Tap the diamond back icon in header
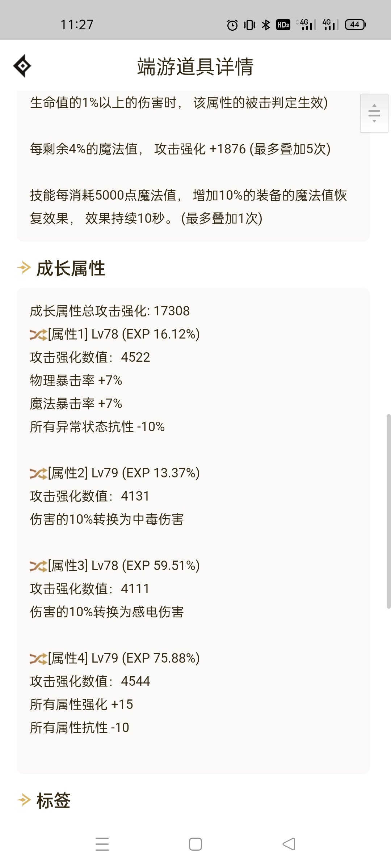 22,66
